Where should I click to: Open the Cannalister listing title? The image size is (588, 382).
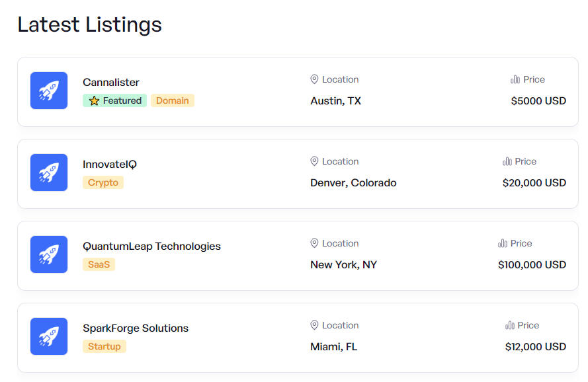click(x=111, y=83)
